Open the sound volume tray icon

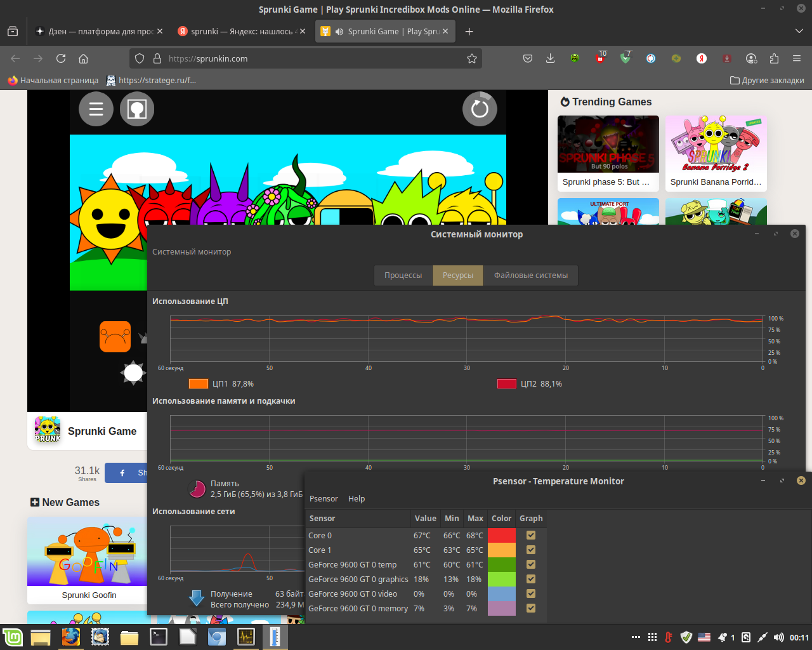pos(778,637)
